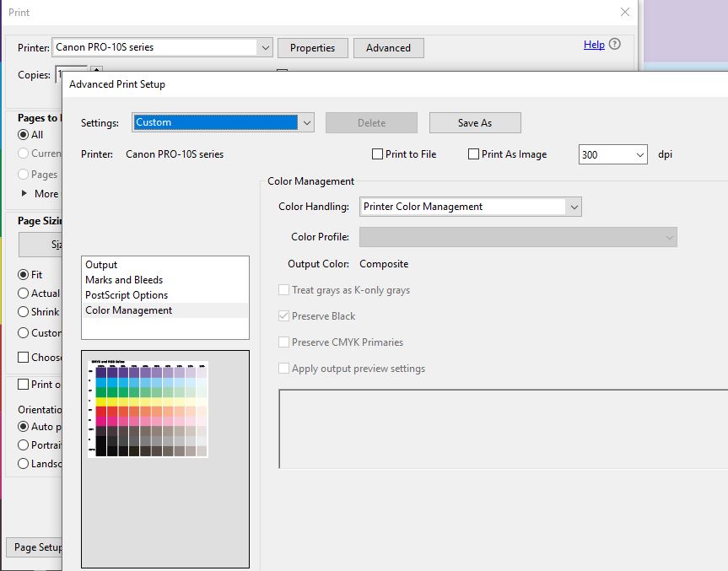
Task: Open the Help link
Action: pyautogui.click(x=594, y=45)
